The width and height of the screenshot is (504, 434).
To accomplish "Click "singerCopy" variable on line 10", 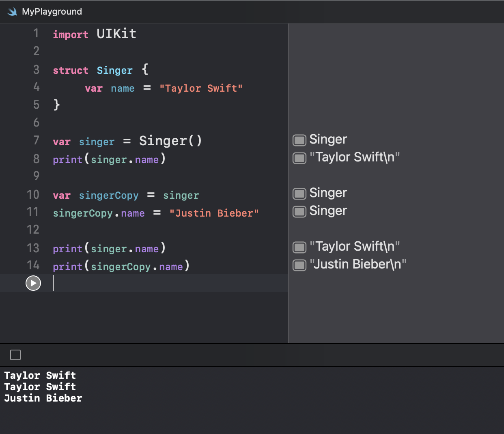I will (x=109, y=195).
